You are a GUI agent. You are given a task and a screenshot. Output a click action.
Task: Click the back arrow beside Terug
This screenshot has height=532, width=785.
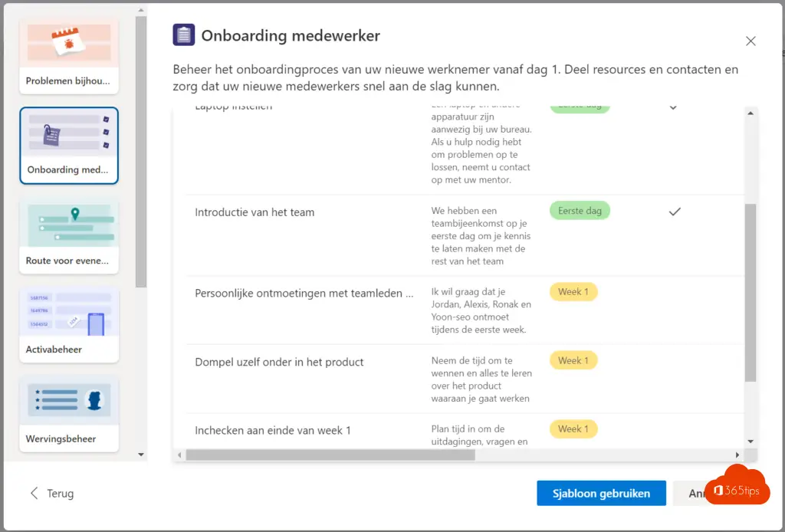(x=34, y=493)
